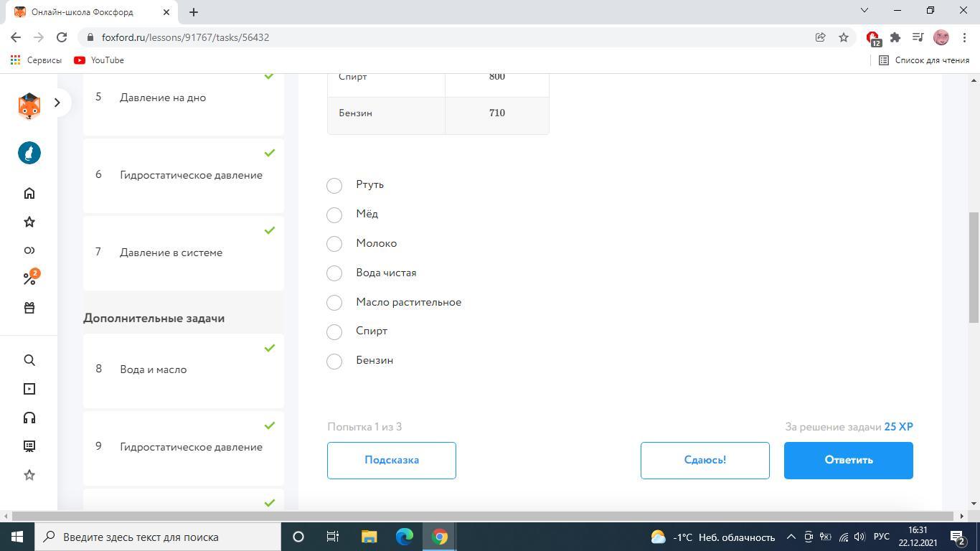The image size is (980, 551).
Task: Open the percent discounts icon with badge
Action: tap(29, 279)
